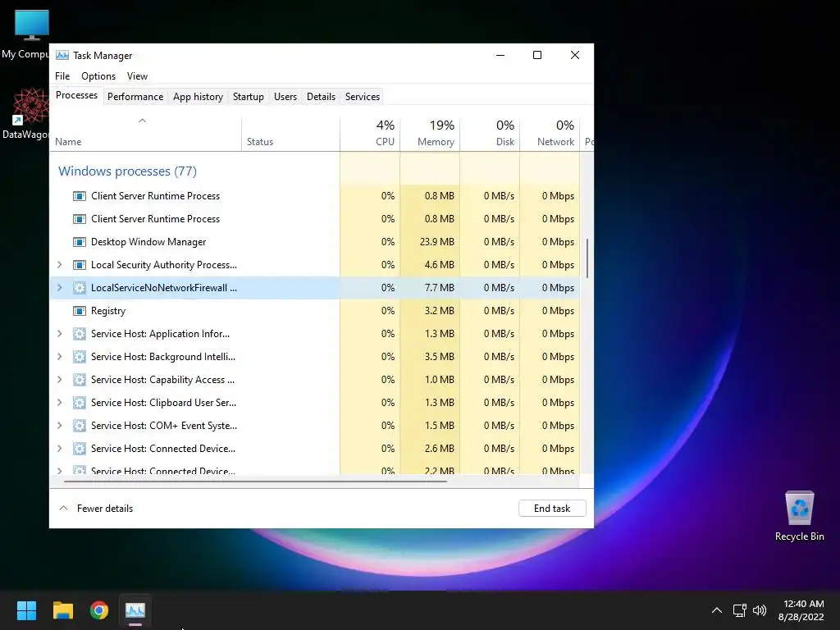The image size is (840, 630).
Task: Click the Service Host: Background Intelli... gear icon
Action: pos(80,357)
